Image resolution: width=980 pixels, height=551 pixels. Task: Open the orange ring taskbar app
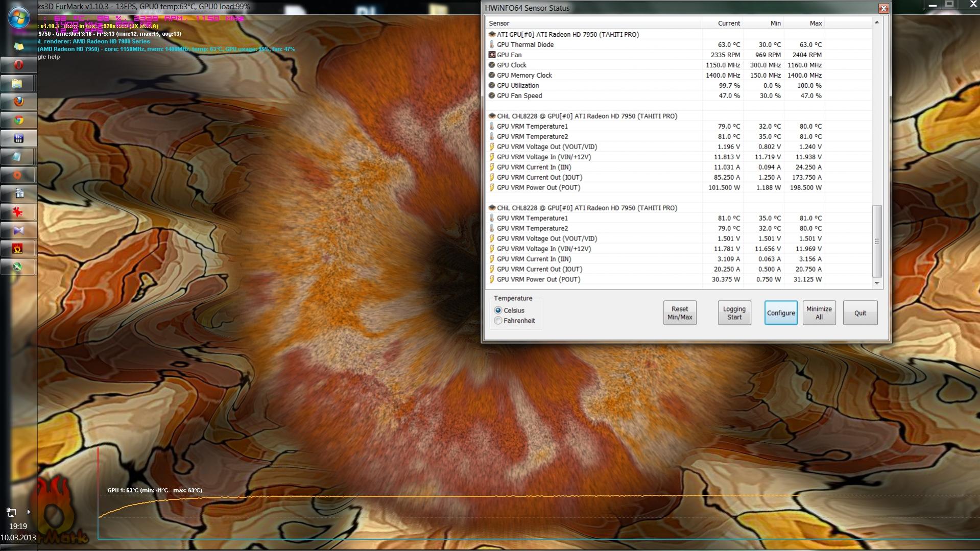point(18,175)
